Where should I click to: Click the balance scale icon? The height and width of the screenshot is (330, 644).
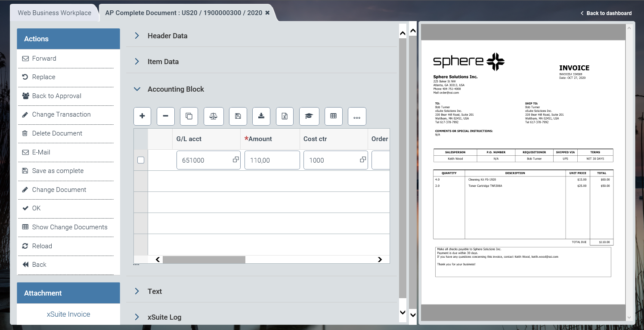(x=213, y=116)
